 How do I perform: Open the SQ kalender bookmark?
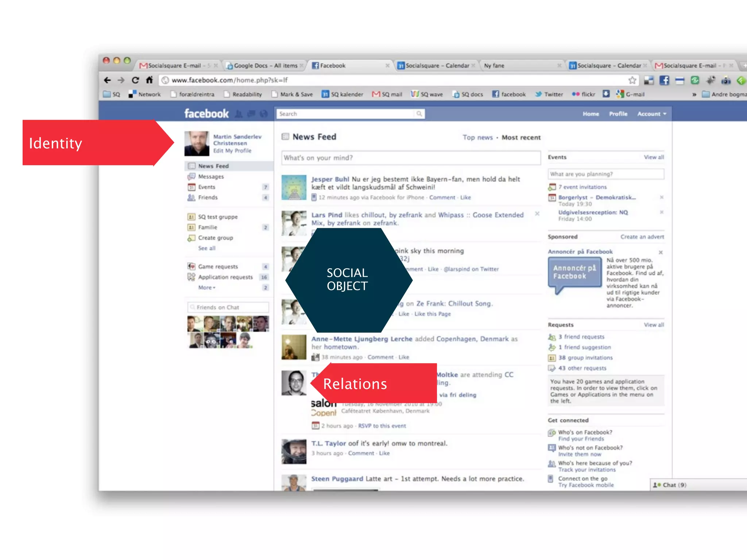[x=342, y=94]
